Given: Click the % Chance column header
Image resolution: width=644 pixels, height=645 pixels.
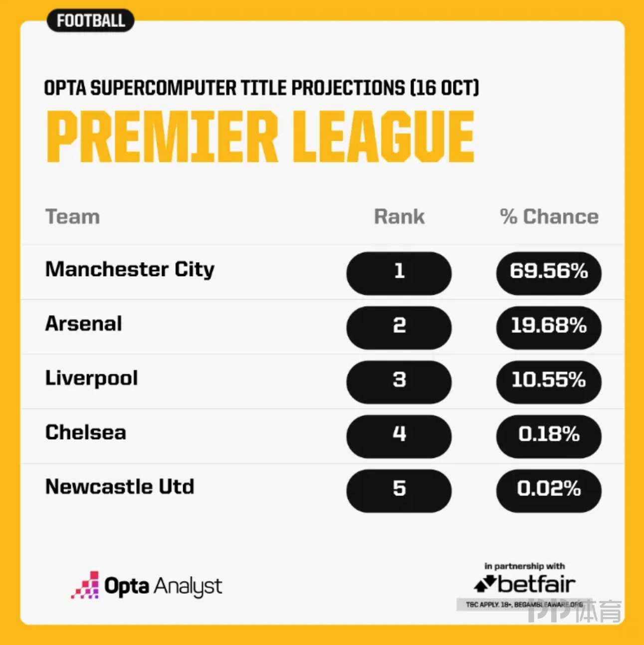Looking at the screenshot, I should [549, 217].
